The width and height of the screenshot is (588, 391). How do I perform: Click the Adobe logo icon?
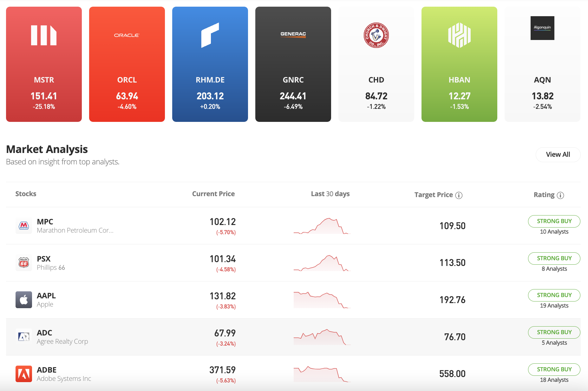pos(24,374)
